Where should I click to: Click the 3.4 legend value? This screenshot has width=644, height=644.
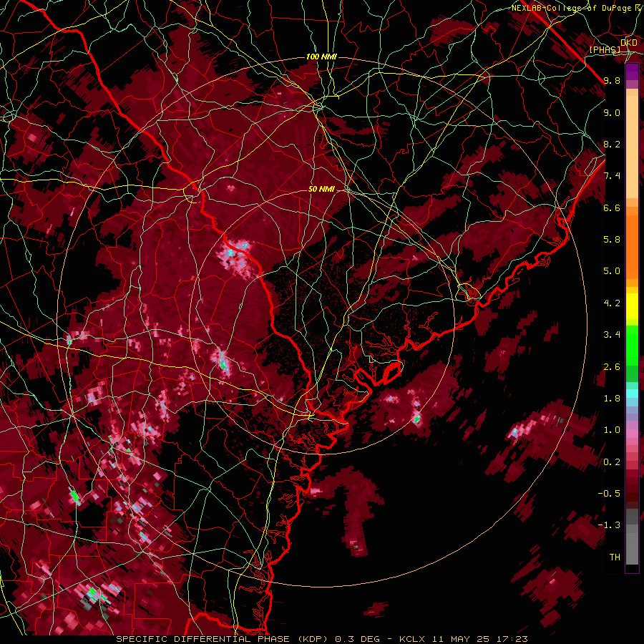pos(612,335)
